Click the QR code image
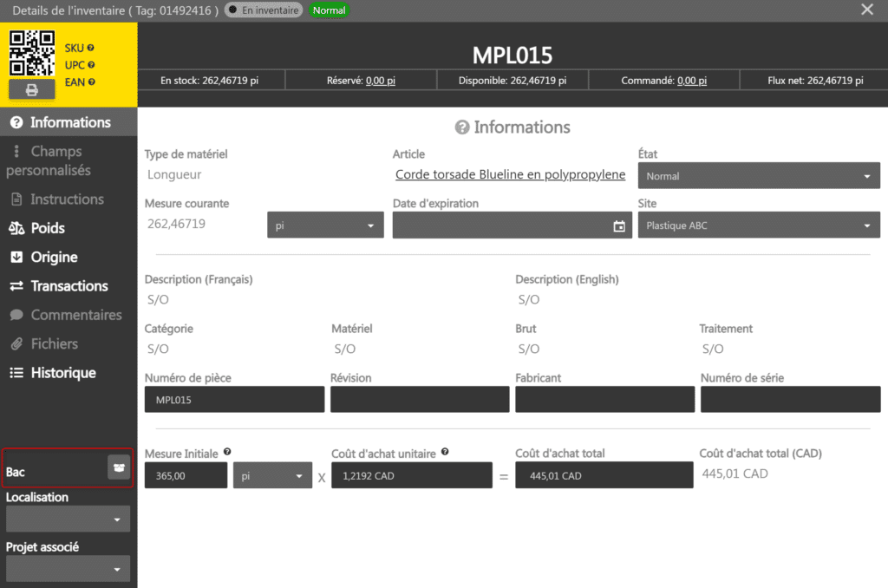Viewport: 888px width, 588px height. pos(32,54)
